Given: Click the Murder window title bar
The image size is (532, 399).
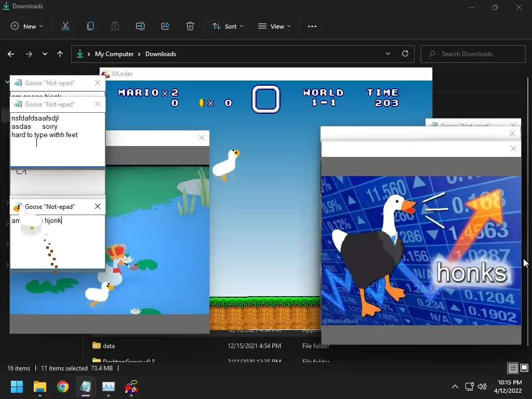Looking at the screenshot, I should coord(265,74).
